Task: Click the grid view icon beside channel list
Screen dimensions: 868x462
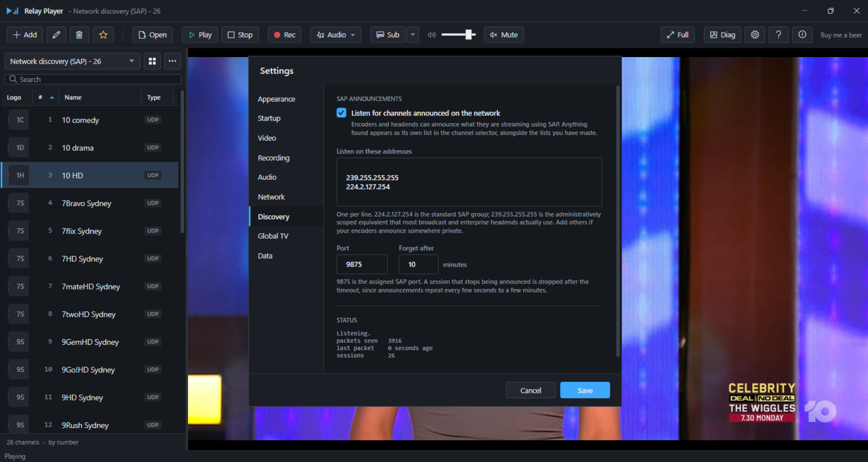Action: tap(152, 61)
